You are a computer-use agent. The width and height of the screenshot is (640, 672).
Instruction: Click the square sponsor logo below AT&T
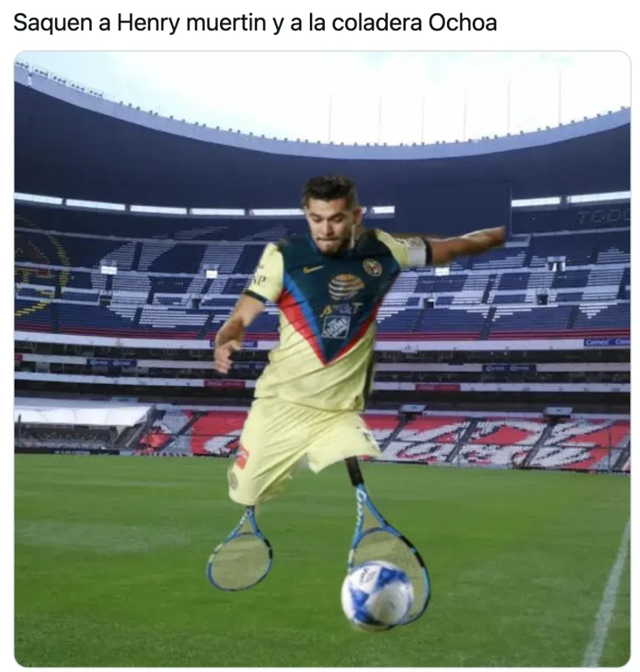tap(335, 327)
